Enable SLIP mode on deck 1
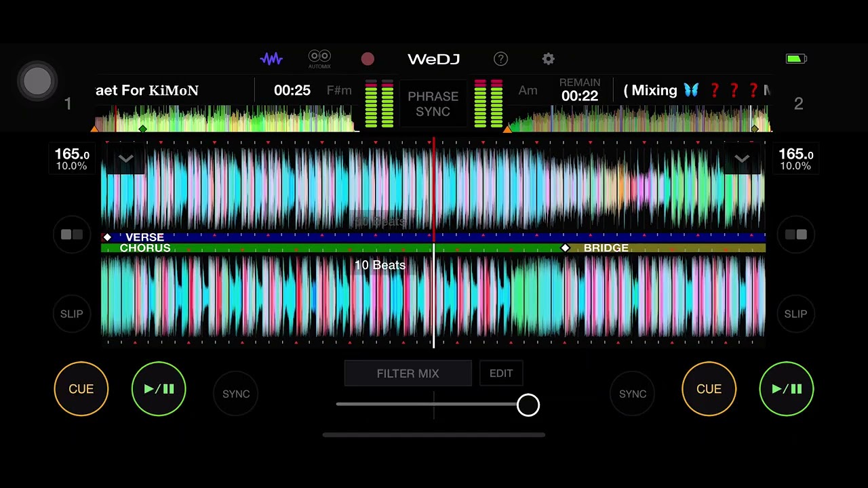868x488 pixels. click(72, 314)
